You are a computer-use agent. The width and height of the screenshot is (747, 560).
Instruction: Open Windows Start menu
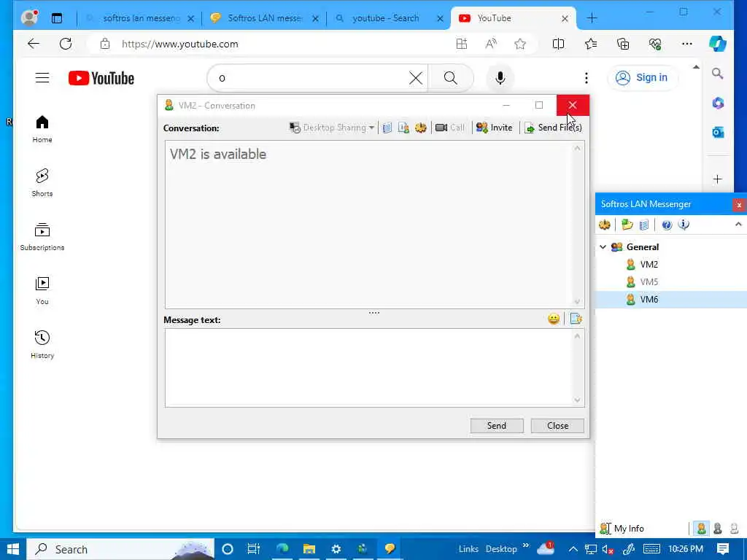click(x=13, y=549)
